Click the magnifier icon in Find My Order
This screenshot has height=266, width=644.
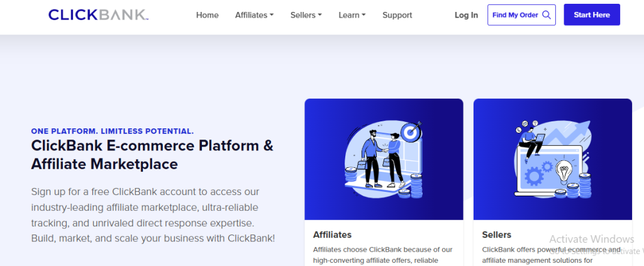(x=547, y=15)
